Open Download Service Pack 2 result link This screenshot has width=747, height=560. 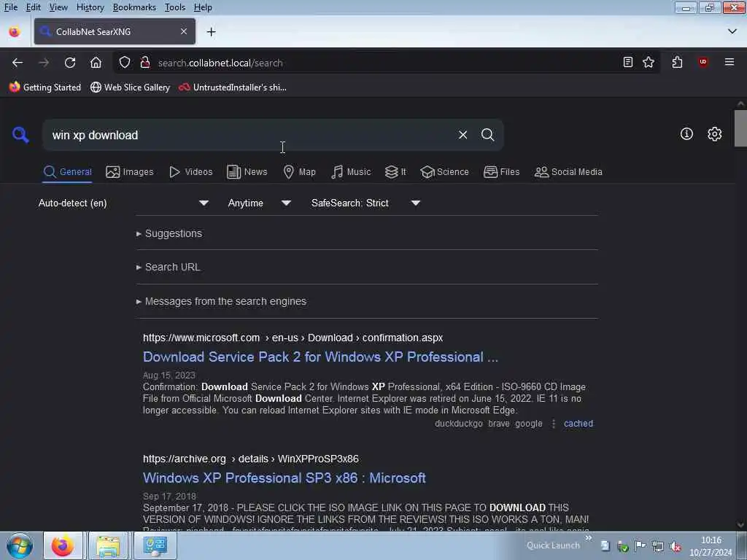pos(321,357)
